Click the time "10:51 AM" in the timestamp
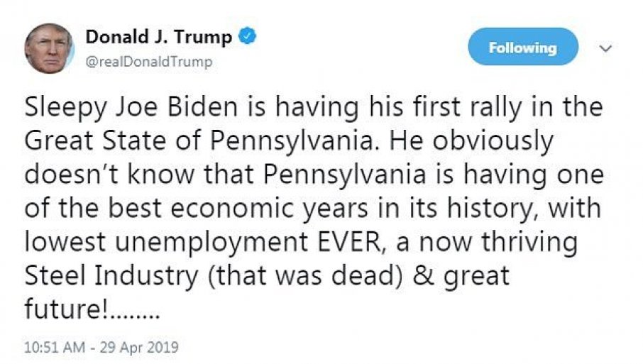Viewport: 643px width, 364px height. pyautogui.click(x=53, y=348)
